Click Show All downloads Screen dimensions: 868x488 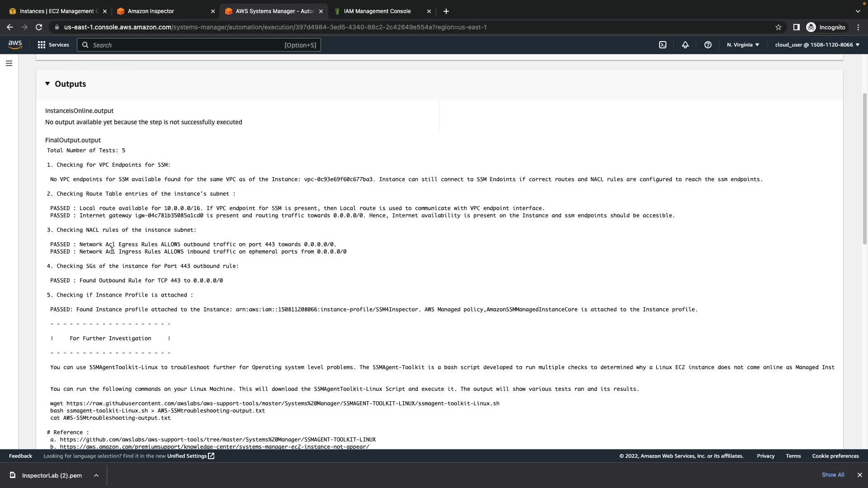coord(833,475)
